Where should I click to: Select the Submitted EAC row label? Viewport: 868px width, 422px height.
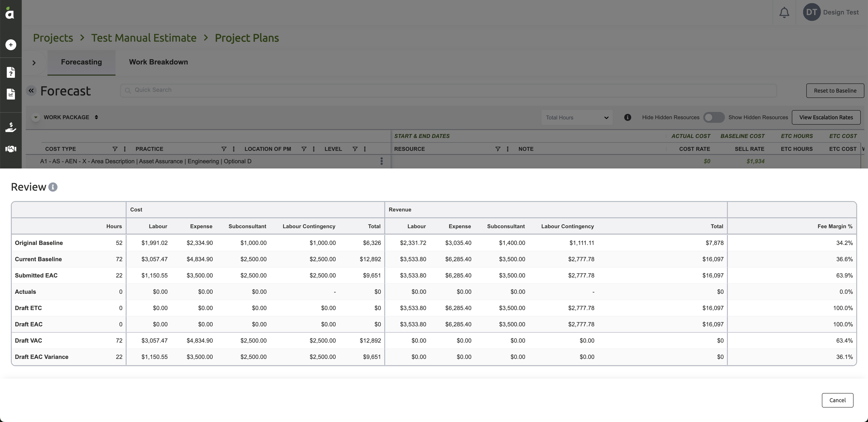[36, 275]
